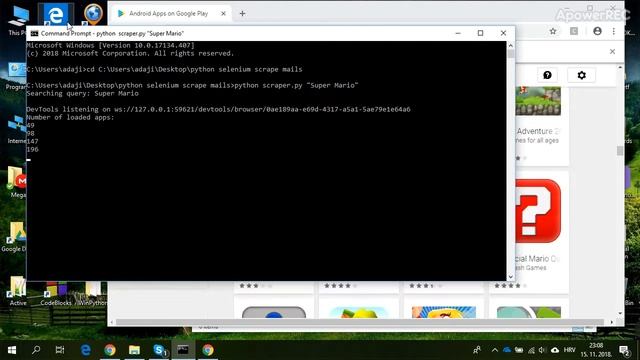Open taskbar search magnifier
Image resolution: width=640 pixels, height=360 pixels.
(36, 350)
